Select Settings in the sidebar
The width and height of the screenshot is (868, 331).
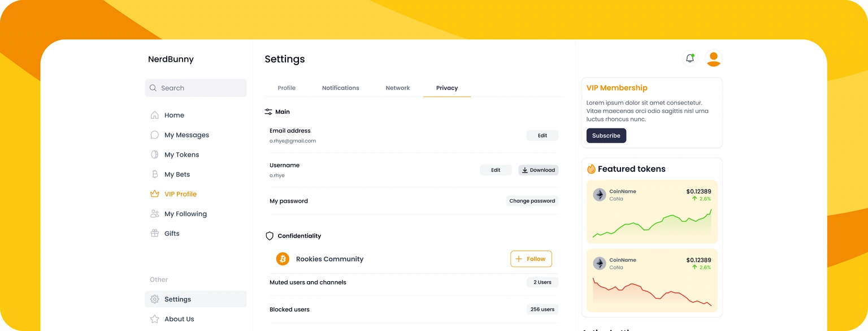(x=196, y=299)
